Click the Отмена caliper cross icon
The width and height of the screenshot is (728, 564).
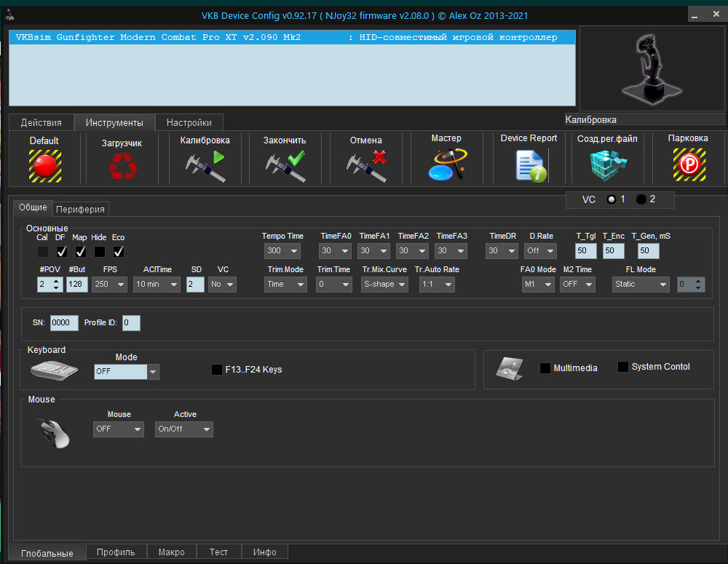point(366,166)
